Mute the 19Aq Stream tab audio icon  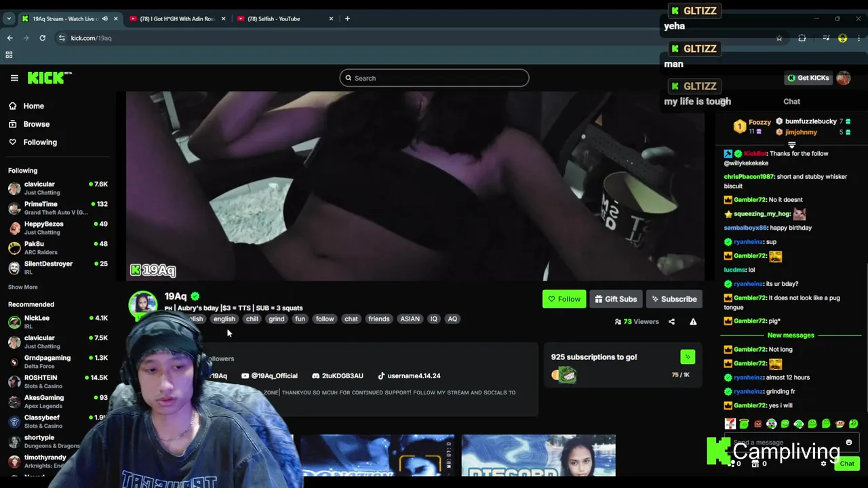[104, 18]
